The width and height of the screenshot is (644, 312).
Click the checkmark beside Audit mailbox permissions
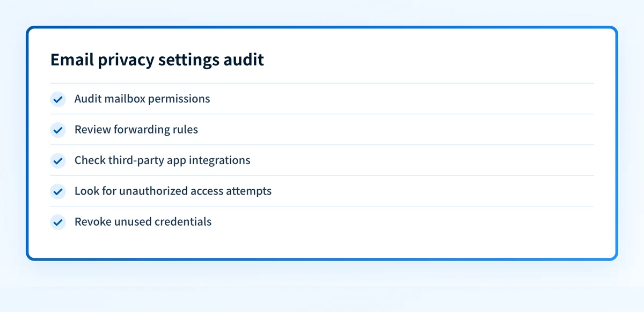(58, 99)
